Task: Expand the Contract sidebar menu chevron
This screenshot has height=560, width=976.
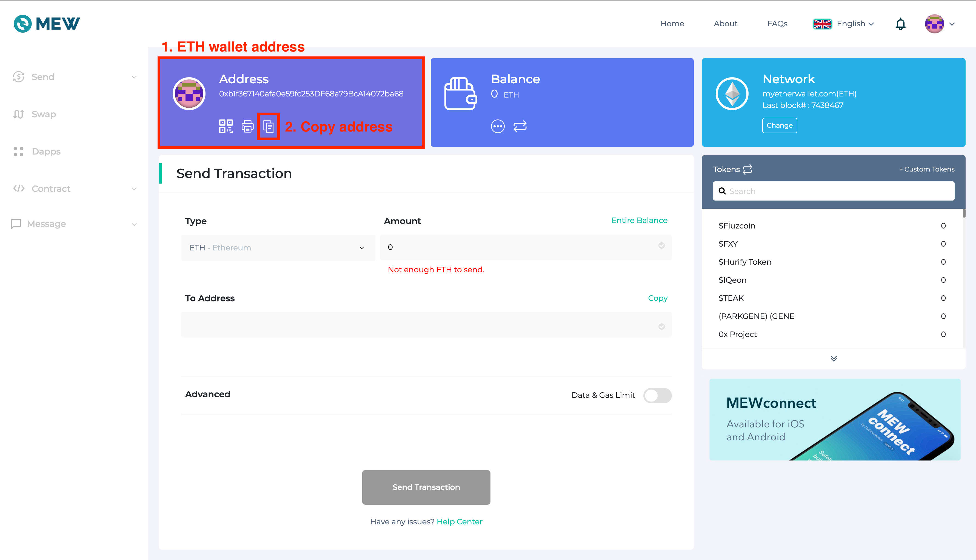Action: coord(134,189)
